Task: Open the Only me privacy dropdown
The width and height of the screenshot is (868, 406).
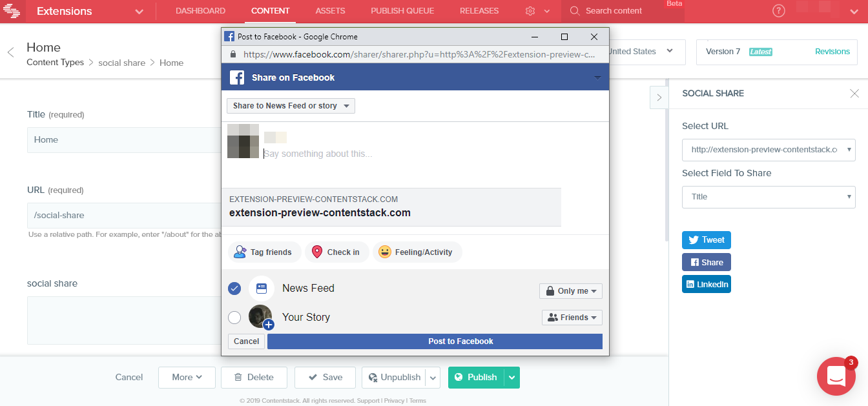Action: tap(571, 291)
